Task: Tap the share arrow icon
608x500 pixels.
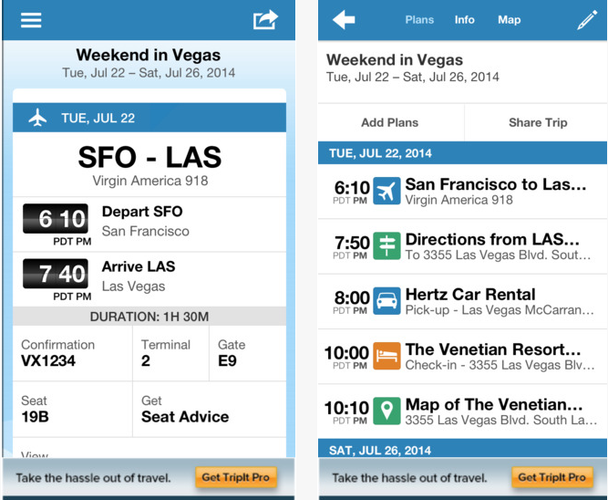Action: pos(265,19)
